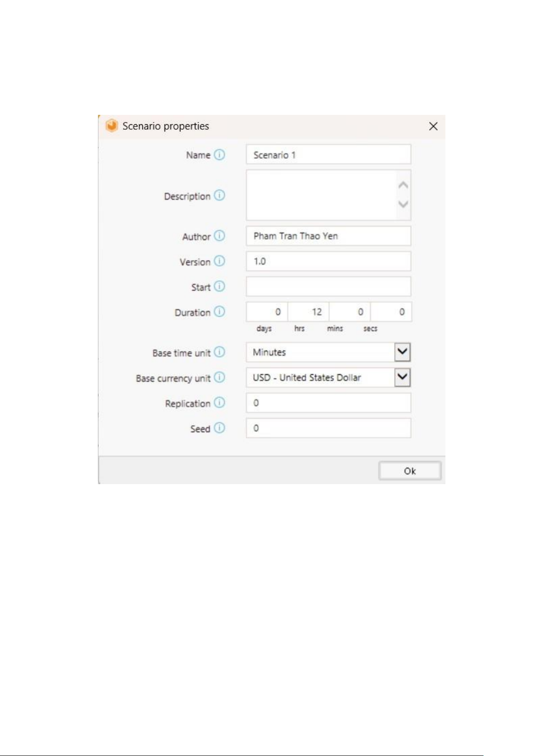Image resolution: width=535 pixels, height=756 pixels.
Task: Click the Start field info icon
Action: [219, 286]
